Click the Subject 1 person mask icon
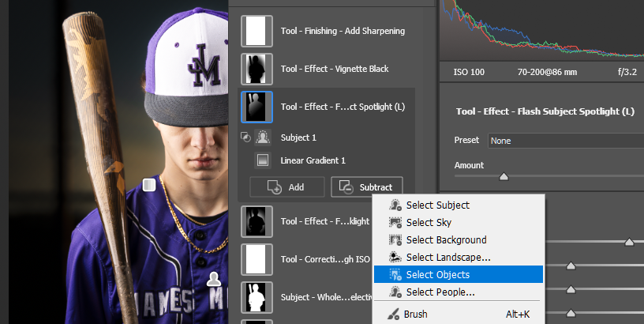Viewport: 644px width, 324px height. coord(263,138)
